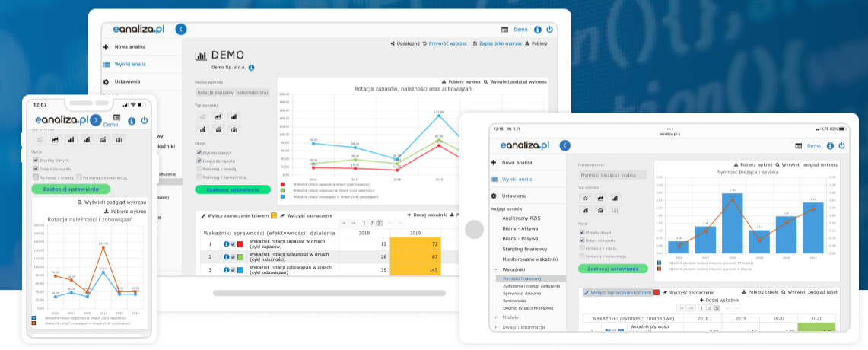Click the Nazwa wykresu field on the laptop

[x=233, y=93]
